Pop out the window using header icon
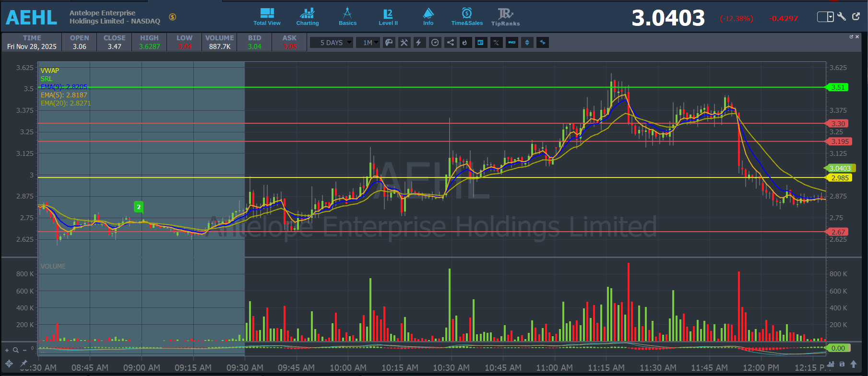 click(x=856, y=17)
